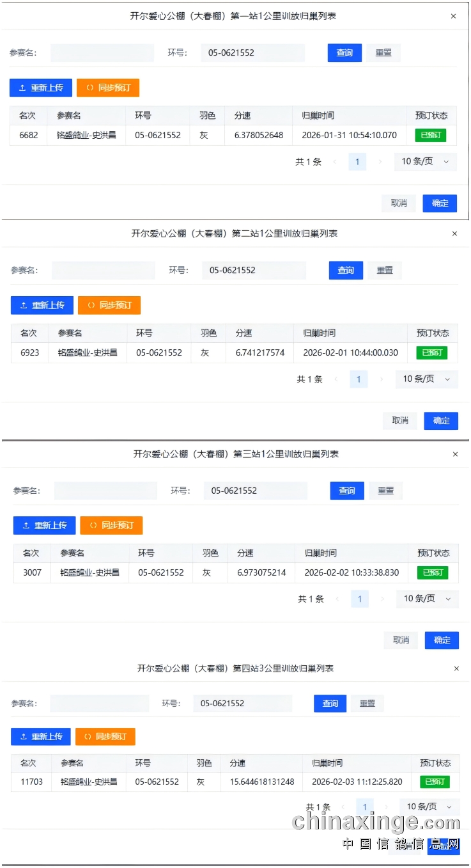
Task: Expand the 10条/页 page size selector in the 第三站 dialog
Action: coord(427,599)
